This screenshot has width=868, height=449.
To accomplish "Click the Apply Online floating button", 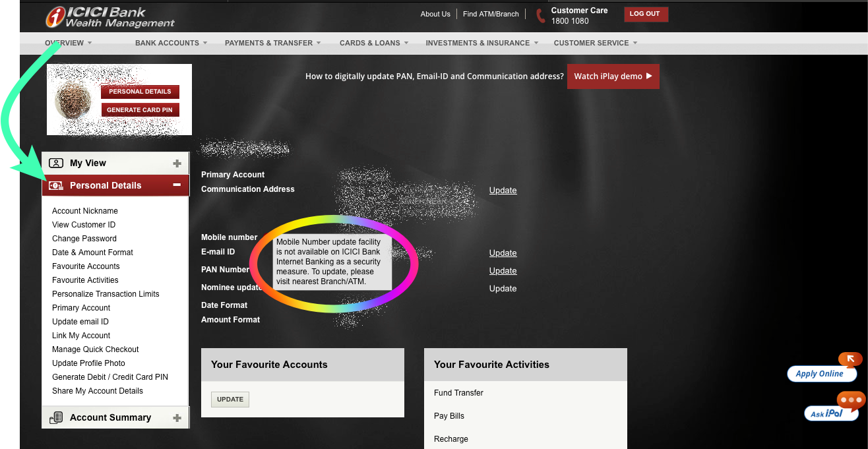I will coord(821,374).
